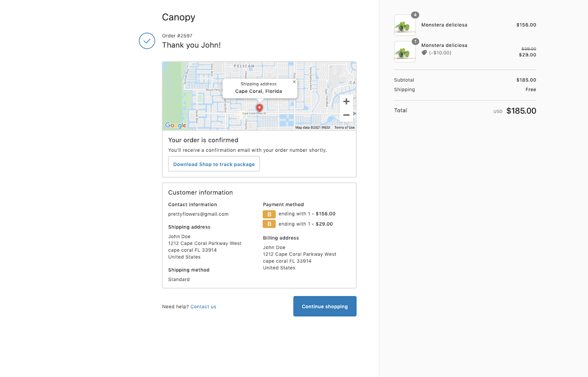The height and width of the screenshot is (377, 588).
Task: Click the quantity badge showing 1
Action: point(415,42)
